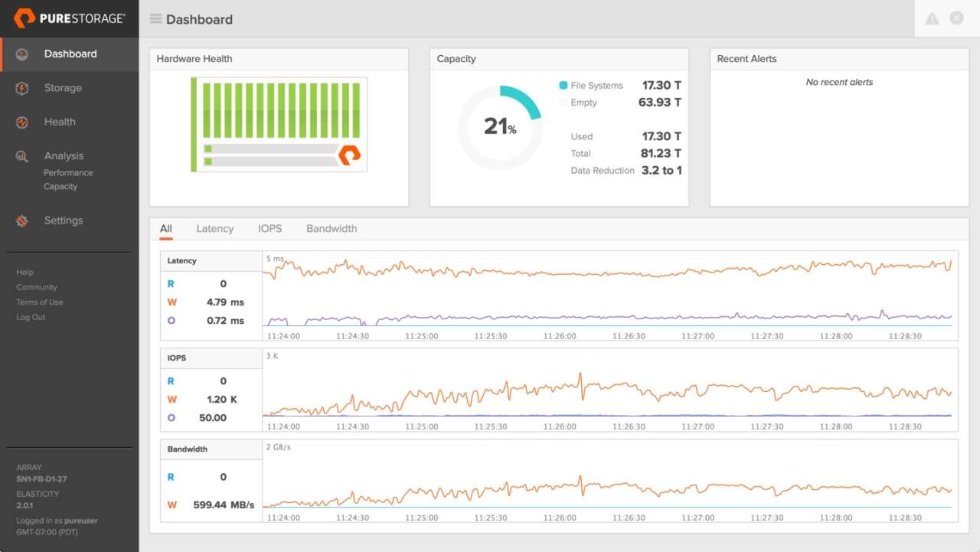The image size is (980, 552).
Task: Select the Dashboard icon in the sidebar
Action: [x=21, y=54]
